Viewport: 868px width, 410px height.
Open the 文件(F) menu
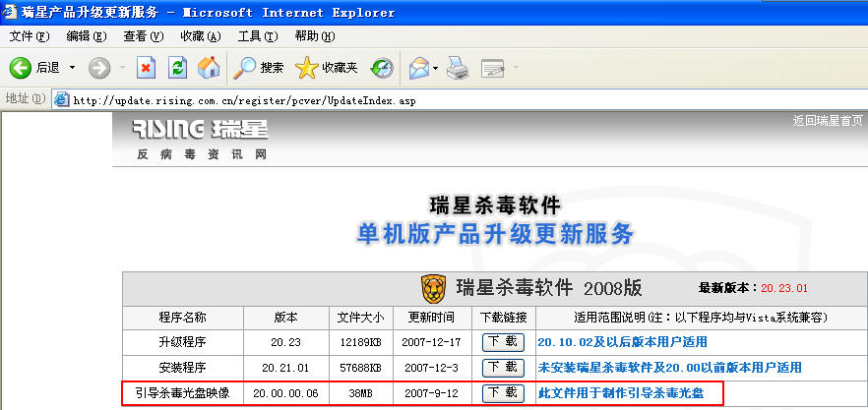pos(30,36)
